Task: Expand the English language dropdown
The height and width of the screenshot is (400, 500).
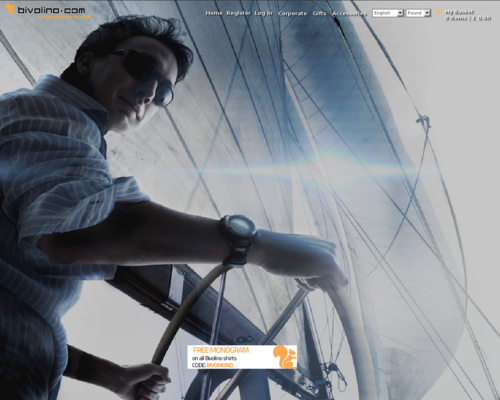Action: point(388,13)
